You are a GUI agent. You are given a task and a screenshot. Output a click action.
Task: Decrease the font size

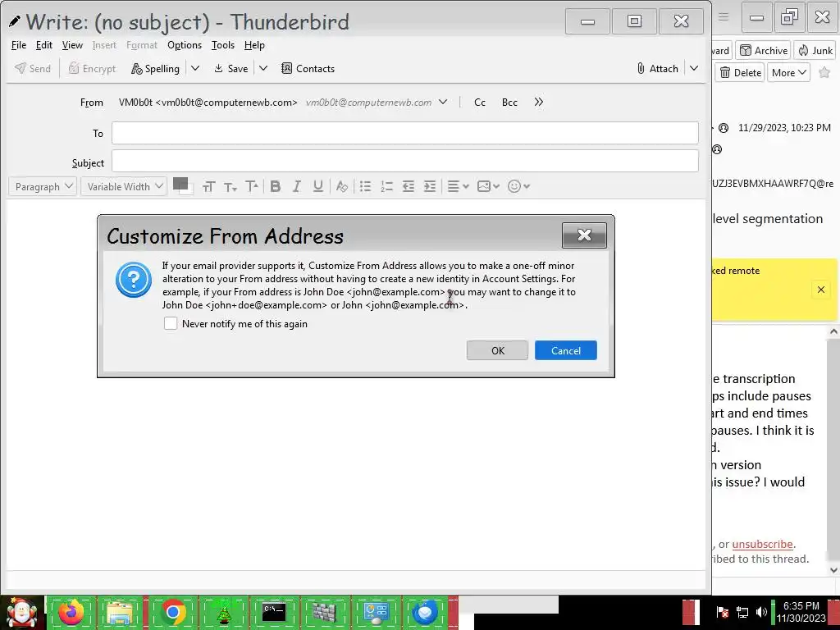231,186
